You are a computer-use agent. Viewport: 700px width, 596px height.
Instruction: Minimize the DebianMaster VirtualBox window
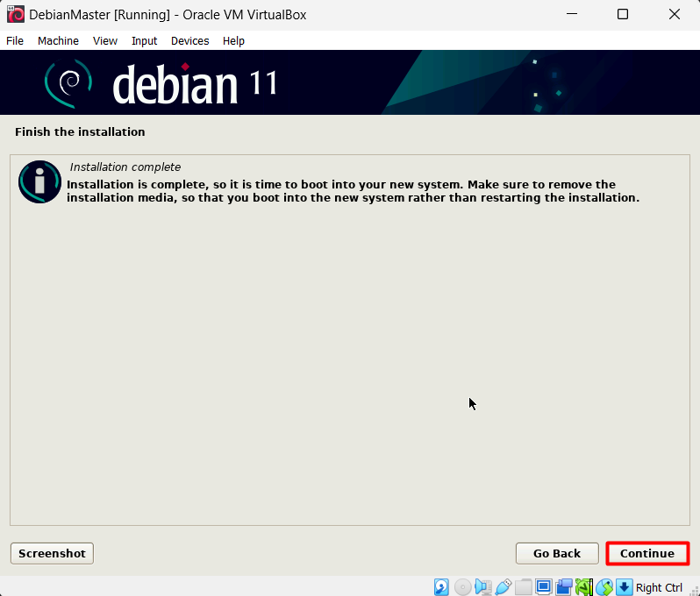572,14
